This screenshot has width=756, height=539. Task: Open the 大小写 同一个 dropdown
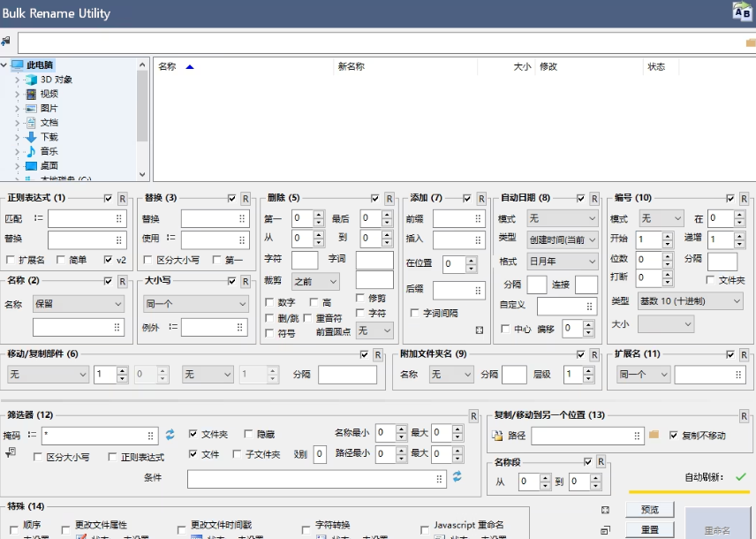coord(196,304)
